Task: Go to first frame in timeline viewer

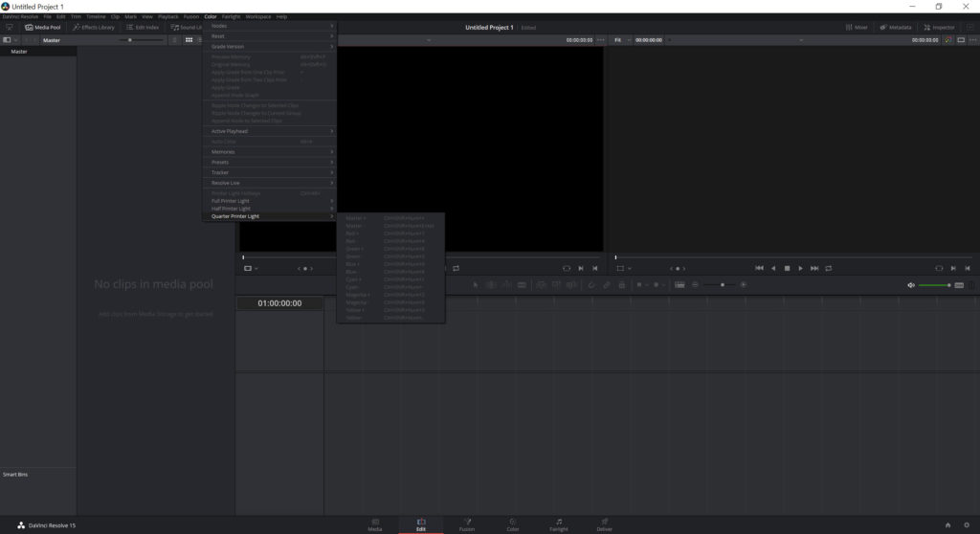Action: [759, 268]
